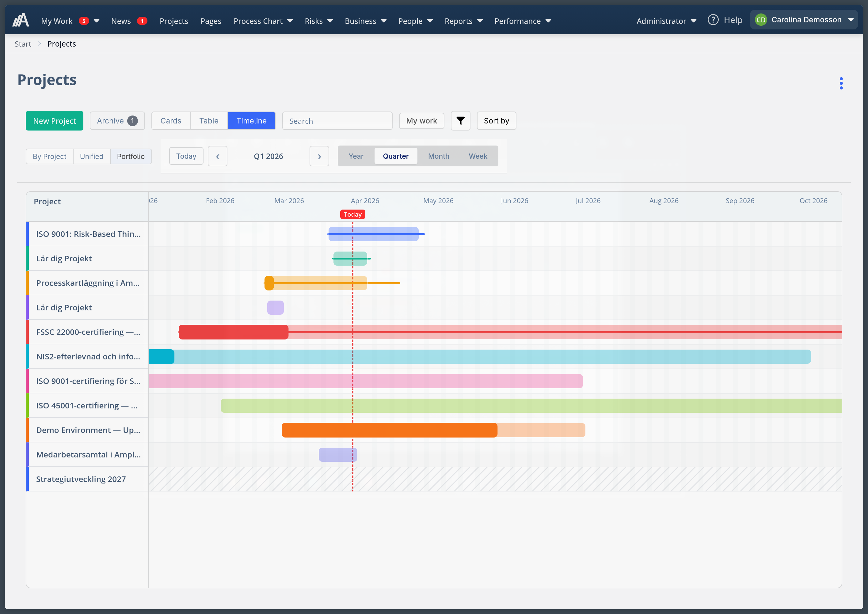Click the Start breadcrumb link
The width and height of the screenshot is (868, 614).
(23, 44)
